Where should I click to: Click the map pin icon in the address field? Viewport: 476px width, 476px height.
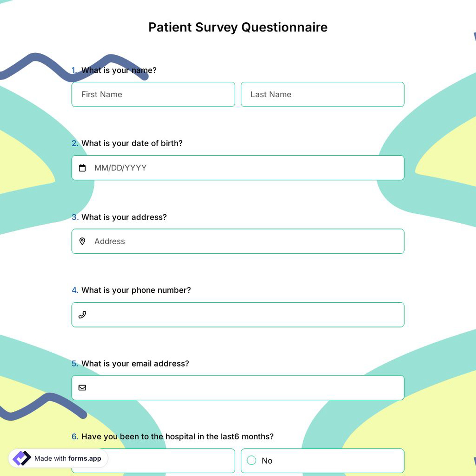pyautogui.click(x=82, y=241)
